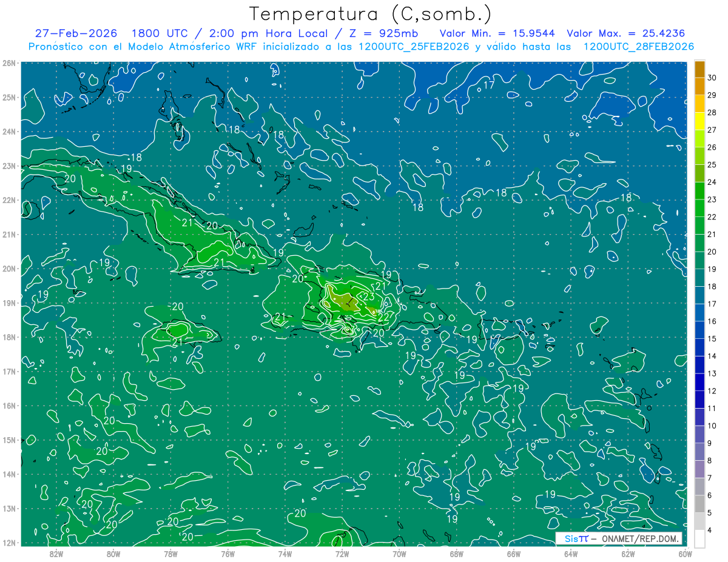Click the 12N latitude axis label
Viewport: 728px width, 562px height.
coord(9,543)
